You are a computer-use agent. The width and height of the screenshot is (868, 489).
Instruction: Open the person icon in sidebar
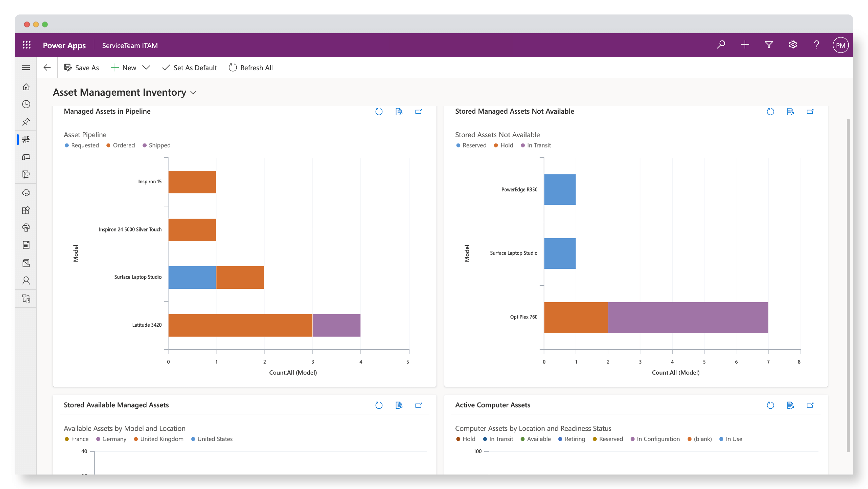click(26, 281)
